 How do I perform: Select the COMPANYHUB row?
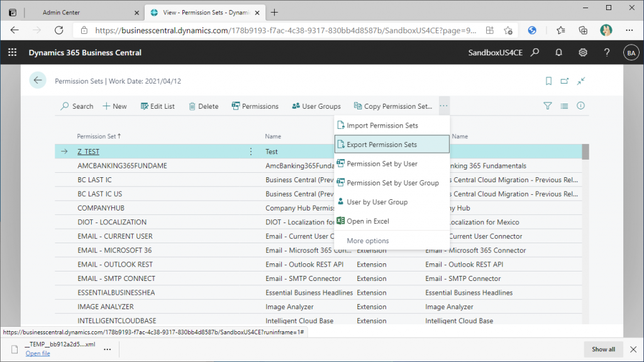click(318, 208)
